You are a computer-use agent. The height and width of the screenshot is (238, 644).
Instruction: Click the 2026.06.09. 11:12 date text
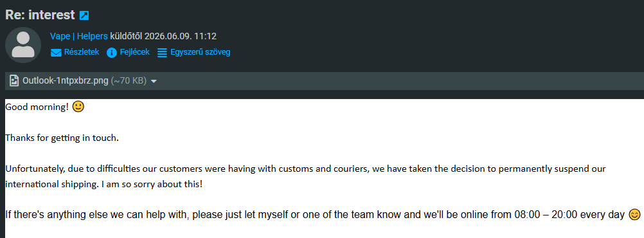[x=181, y=36]
